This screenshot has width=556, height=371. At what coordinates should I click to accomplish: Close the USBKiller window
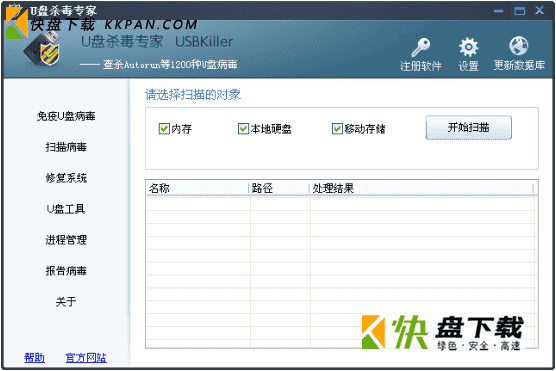[x=540, y=10]
